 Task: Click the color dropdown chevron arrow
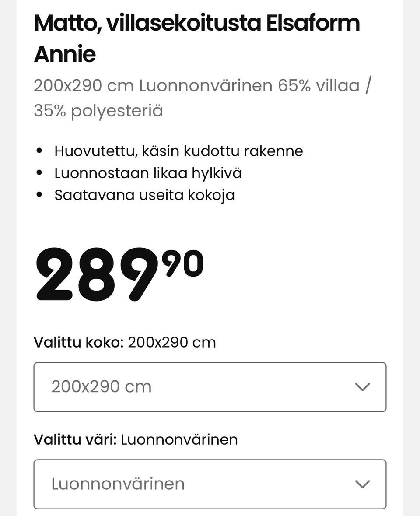[x=362, y=484]
